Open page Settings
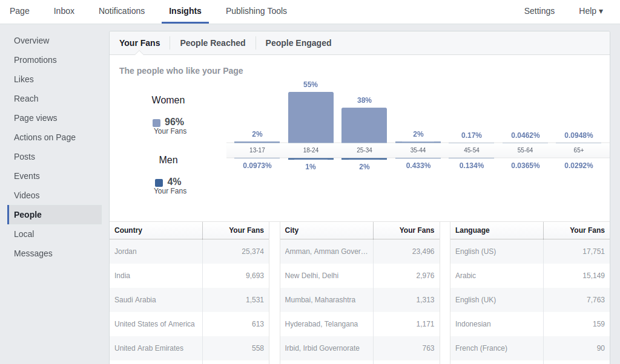This screenshot has width=620, height=364. [539, 11]
